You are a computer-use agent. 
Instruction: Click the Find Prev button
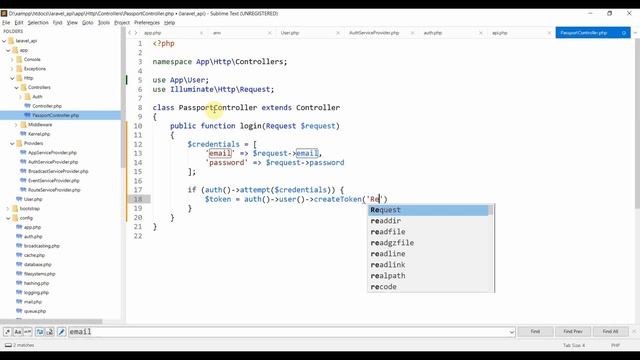click(573, 331)
